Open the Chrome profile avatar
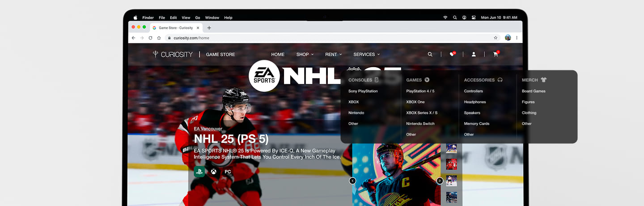 [x=508, y=38]
